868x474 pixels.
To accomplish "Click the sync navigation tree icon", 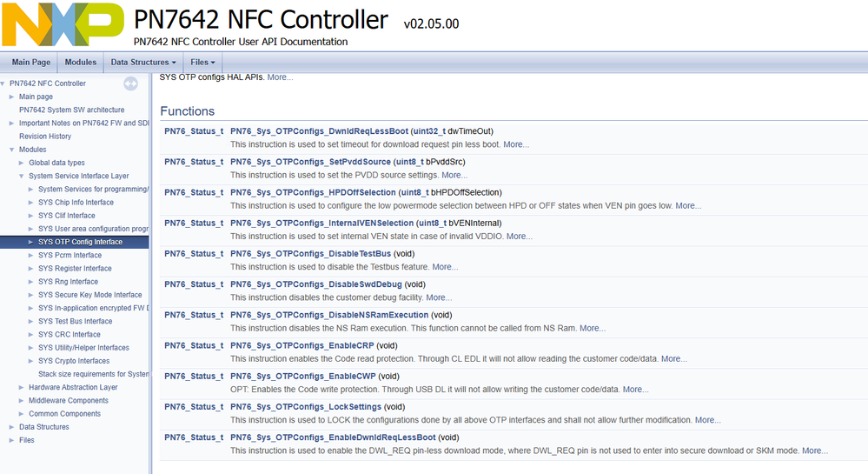I will 130,83.
